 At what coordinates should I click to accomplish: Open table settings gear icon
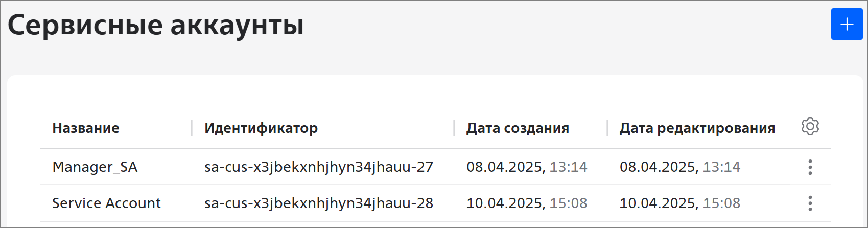tap(810, 126)
